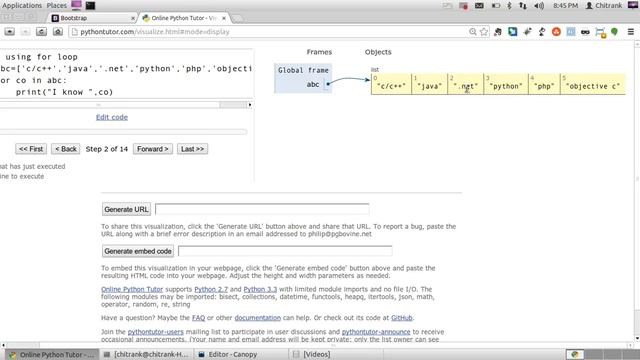640x360 pixels.
Task: Click the 8:45 PM clock
Action: [565, 5]
